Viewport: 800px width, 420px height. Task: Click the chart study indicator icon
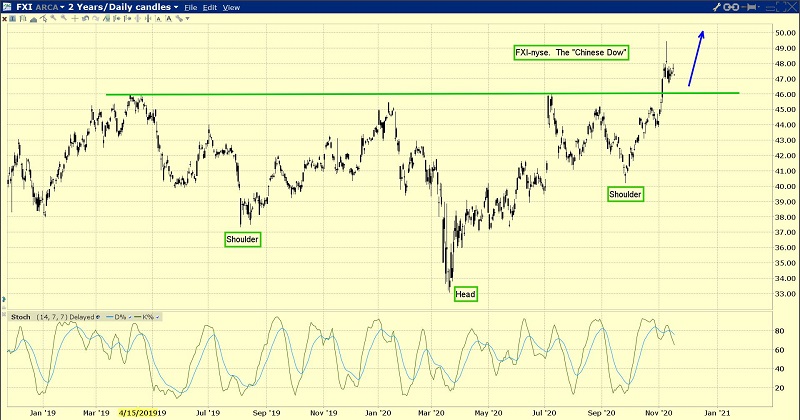click(106, 19)
